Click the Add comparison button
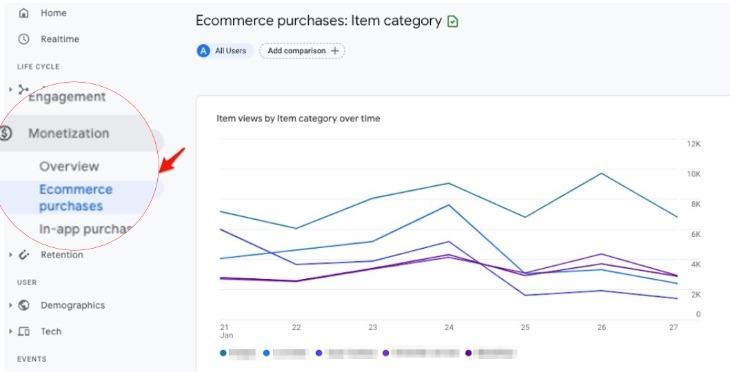The height and width of the screenshot is (372, 730). (302, 51)
